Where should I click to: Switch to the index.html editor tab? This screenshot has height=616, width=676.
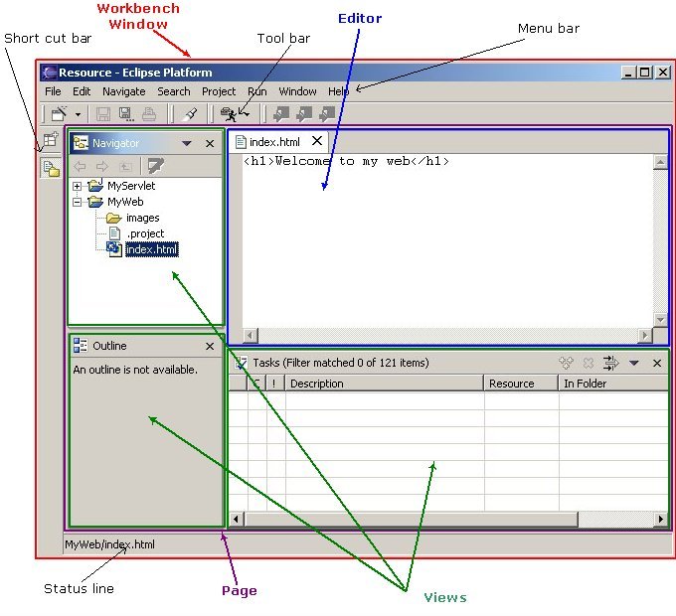click(x=273, y=142)
